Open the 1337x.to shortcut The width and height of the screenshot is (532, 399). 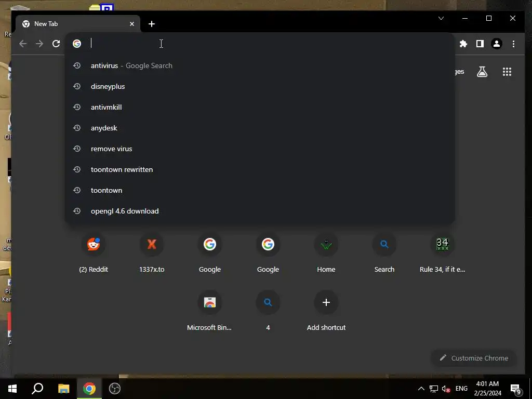(152, 253)
